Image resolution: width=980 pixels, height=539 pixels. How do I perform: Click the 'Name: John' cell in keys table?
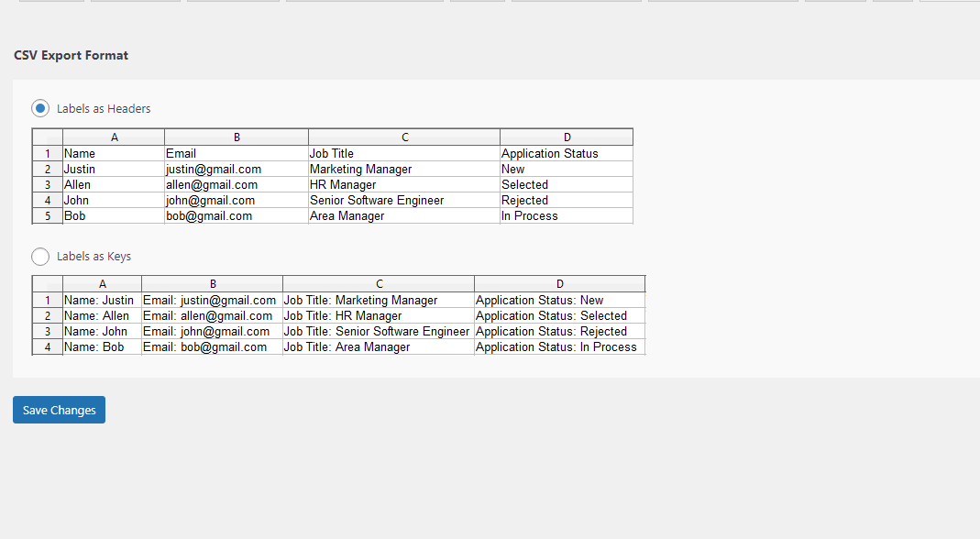[x=96, y=332]
